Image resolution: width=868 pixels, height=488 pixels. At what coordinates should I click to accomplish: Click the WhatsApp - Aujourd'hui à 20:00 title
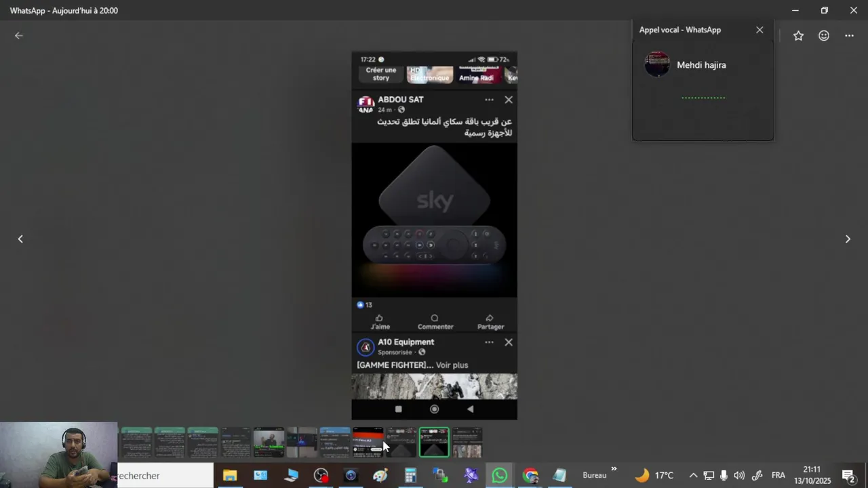[x=64, y=11]
